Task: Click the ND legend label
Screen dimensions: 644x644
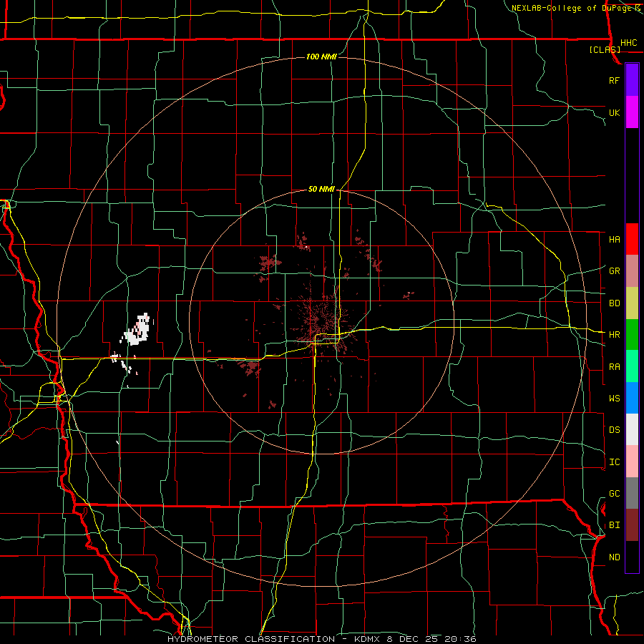Action: (x=615, y=557)
